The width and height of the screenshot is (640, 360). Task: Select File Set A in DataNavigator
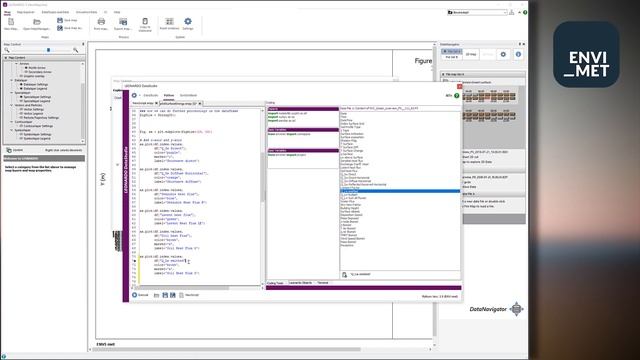451,51
